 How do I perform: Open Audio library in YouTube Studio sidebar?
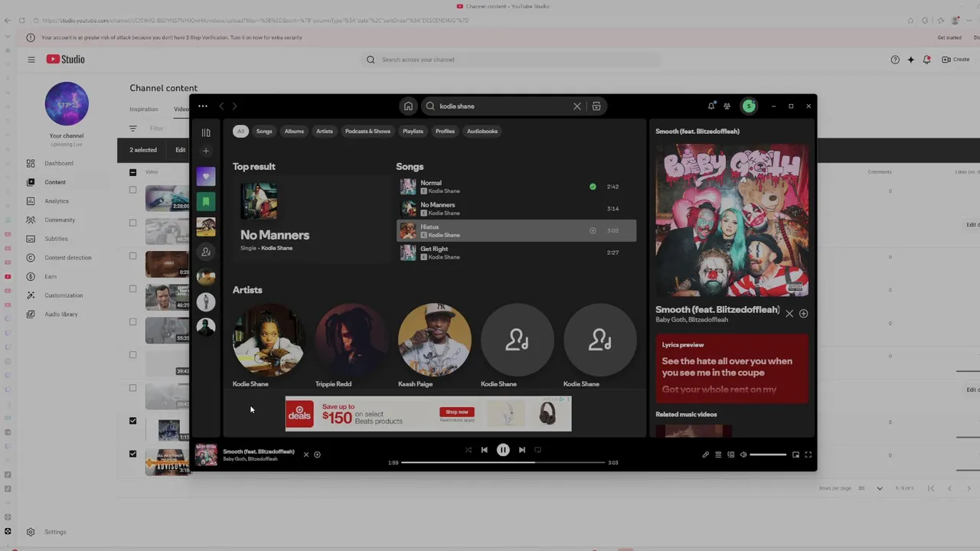click(x=60, y=315)
